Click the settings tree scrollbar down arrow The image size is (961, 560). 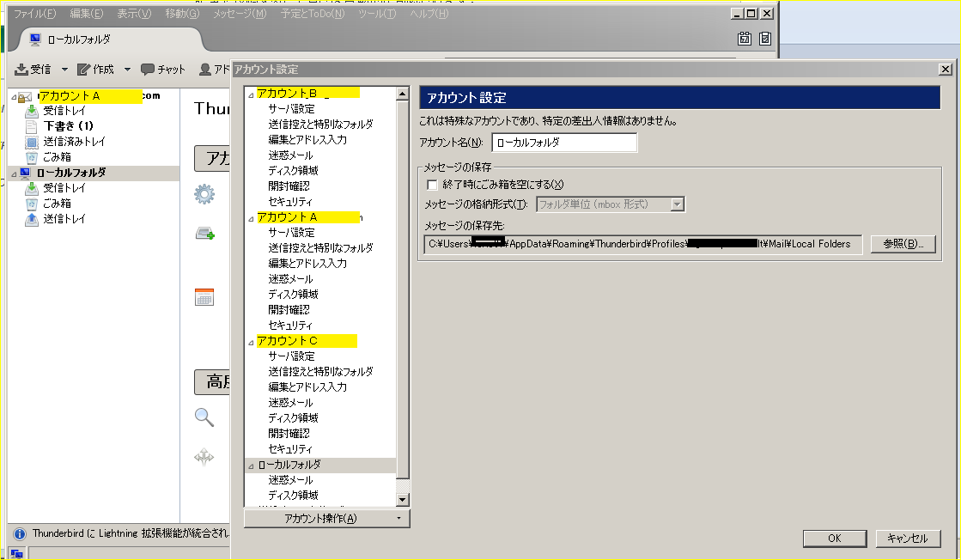402,499
